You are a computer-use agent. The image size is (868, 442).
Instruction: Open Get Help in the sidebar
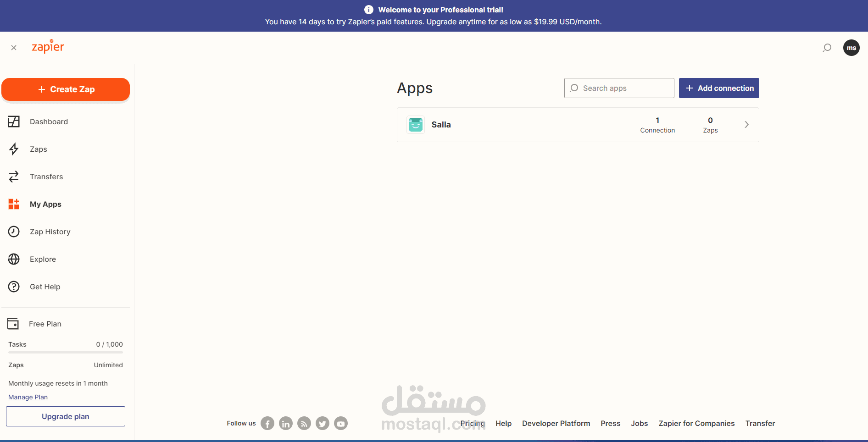click(45, 287)
